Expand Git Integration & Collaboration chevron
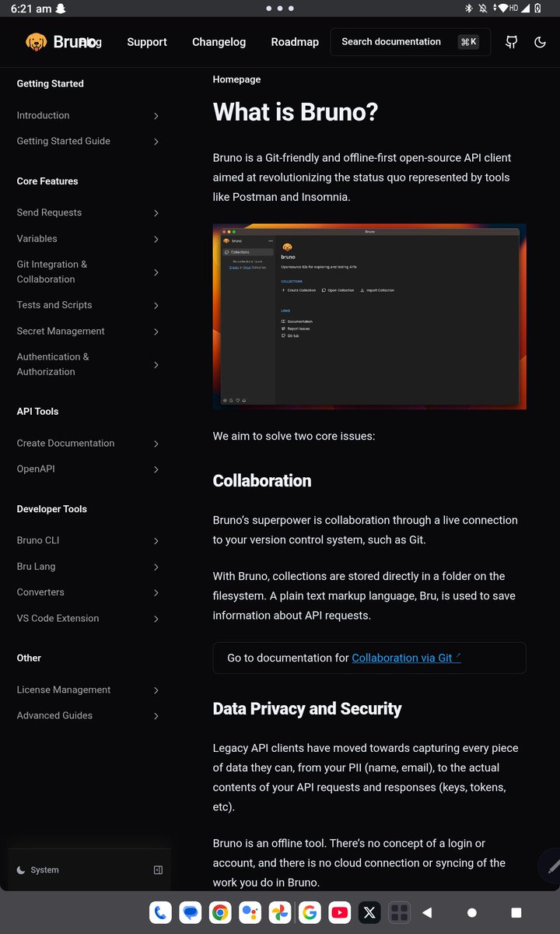Viewport: 560px width, 934px height. click(156, 272)
